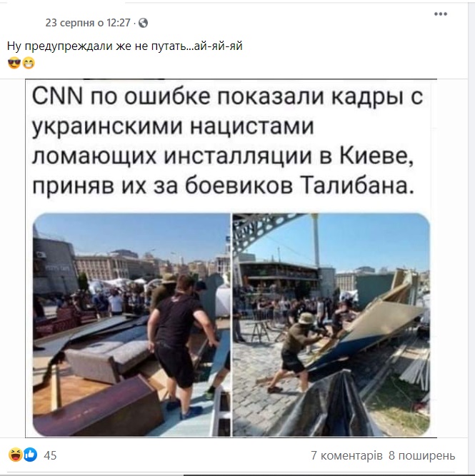Open the timestamp link 23 серпня о 12:27
475x476 pixels.
click(x=88, y=23)
